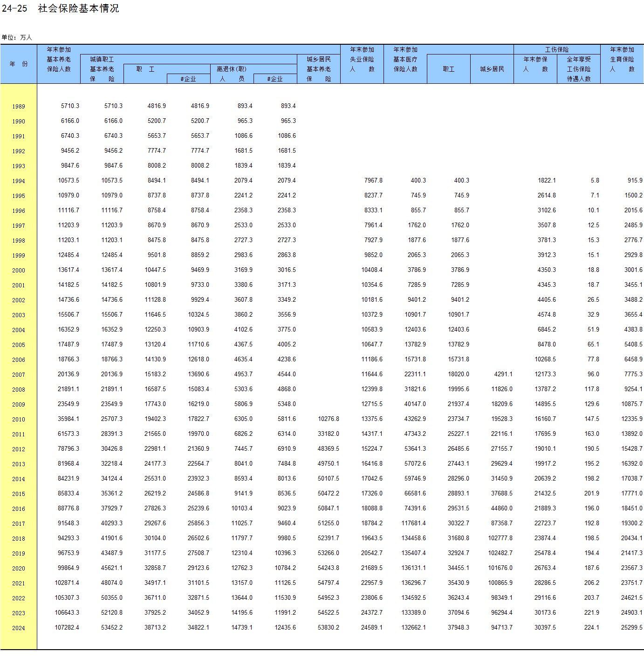The image size is (644, 665).
Task: Select the year 2000 row label
Action: pyautogui.click(x=19, y=271)
